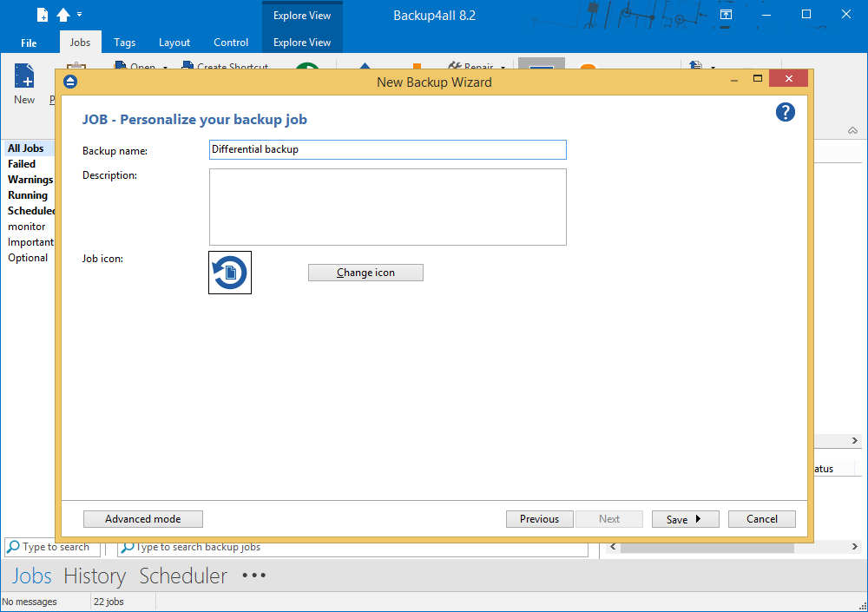The height and width of the screenshot is (612, 868).
Task: Select the Failed jobs filter
Action: (22, 164)
